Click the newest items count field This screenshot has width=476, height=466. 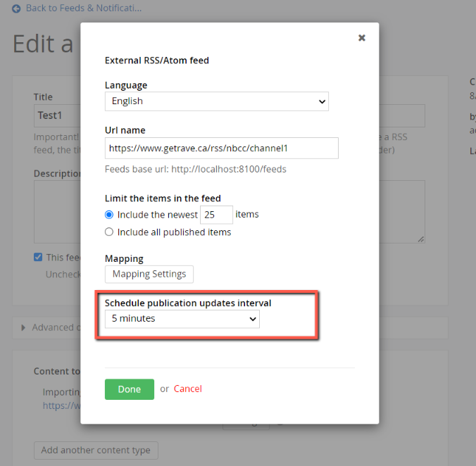click(216, 215)
